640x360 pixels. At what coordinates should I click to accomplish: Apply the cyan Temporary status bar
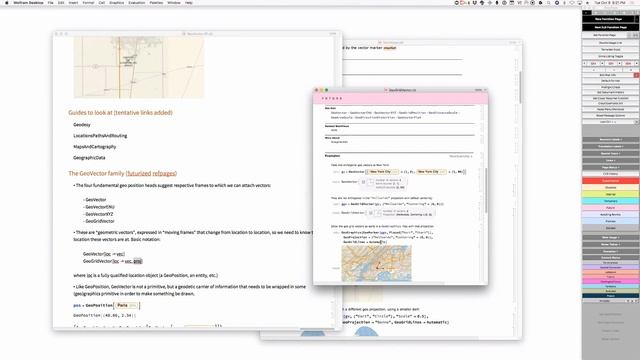611,201
